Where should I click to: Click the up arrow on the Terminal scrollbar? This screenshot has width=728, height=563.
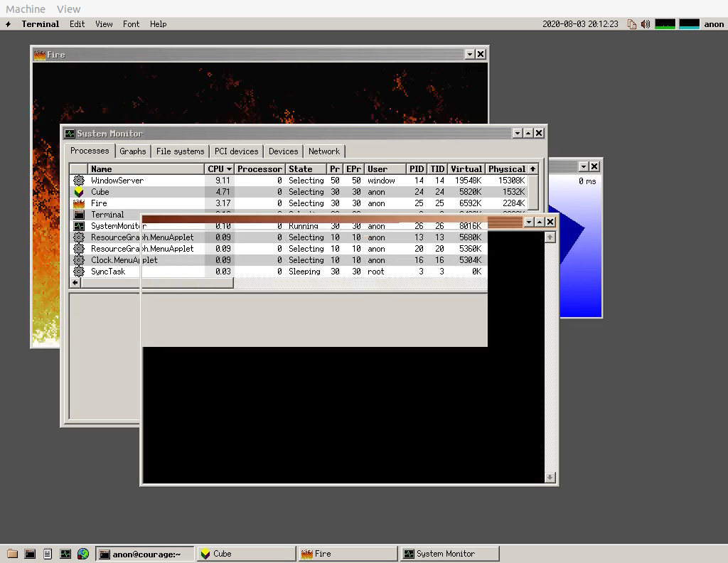pos(550,236)
